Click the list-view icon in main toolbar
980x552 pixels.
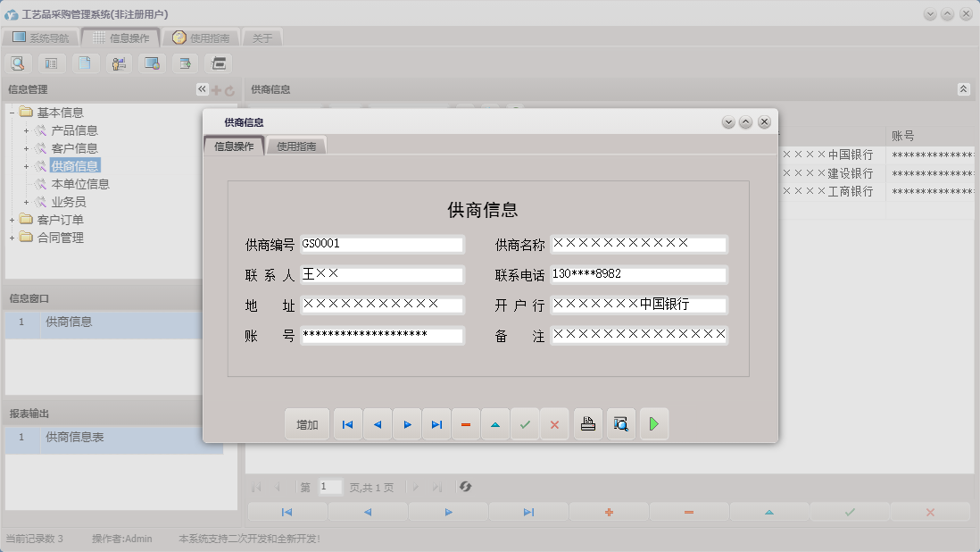51,63
